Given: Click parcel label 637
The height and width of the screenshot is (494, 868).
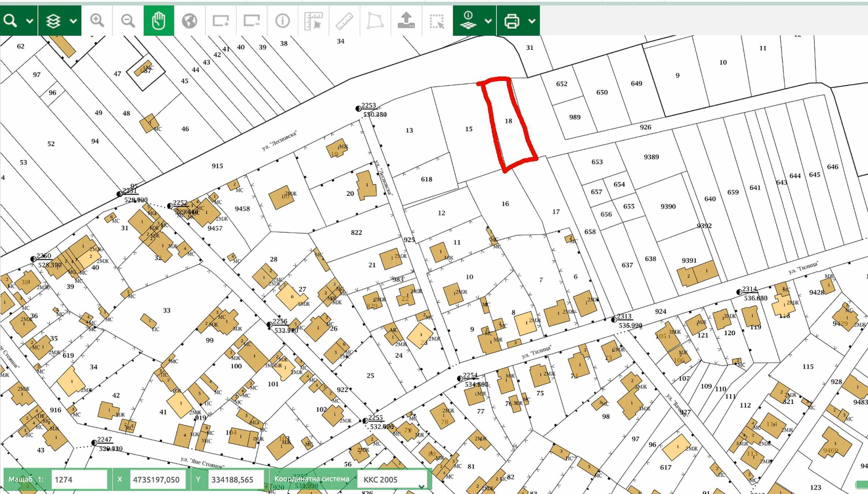Looking at the screenshot, I should click(627, 265).
